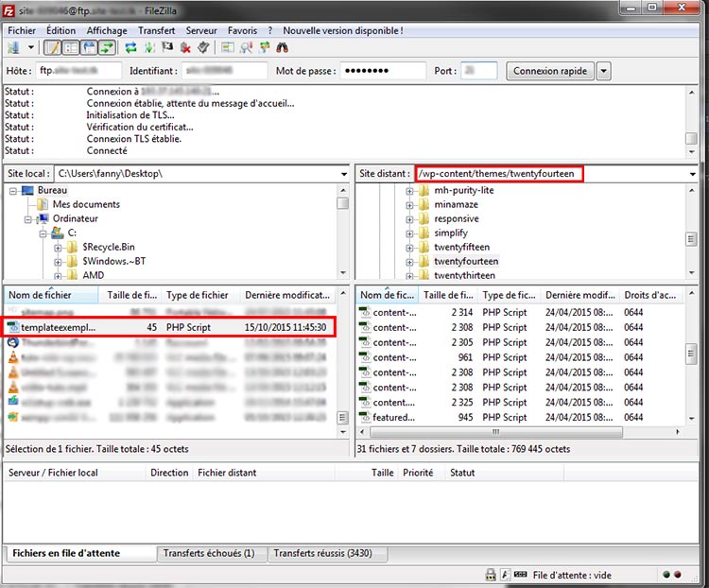
Task: Open the Affichage menu
Action: (x=107, y=31)
